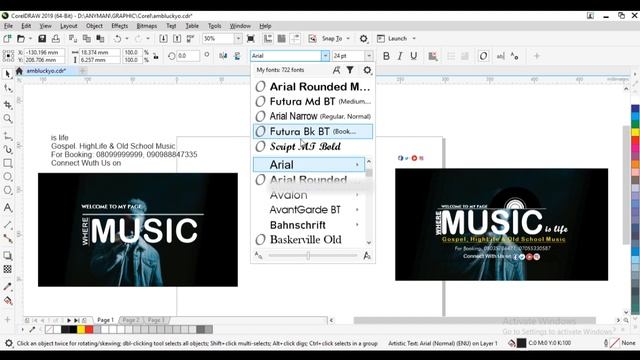Toggle interactive OpenType features

[x=483, y=56]
